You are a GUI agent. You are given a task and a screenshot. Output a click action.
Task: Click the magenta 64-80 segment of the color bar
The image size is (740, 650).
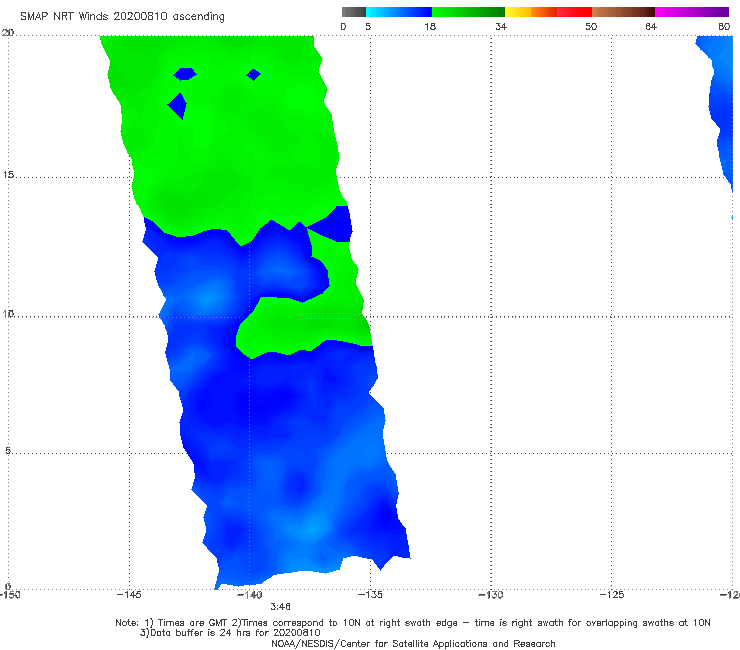pos(692,12)
